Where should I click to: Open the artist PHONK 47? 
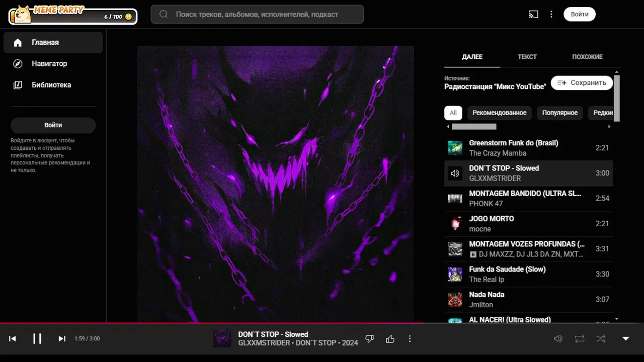486,204
